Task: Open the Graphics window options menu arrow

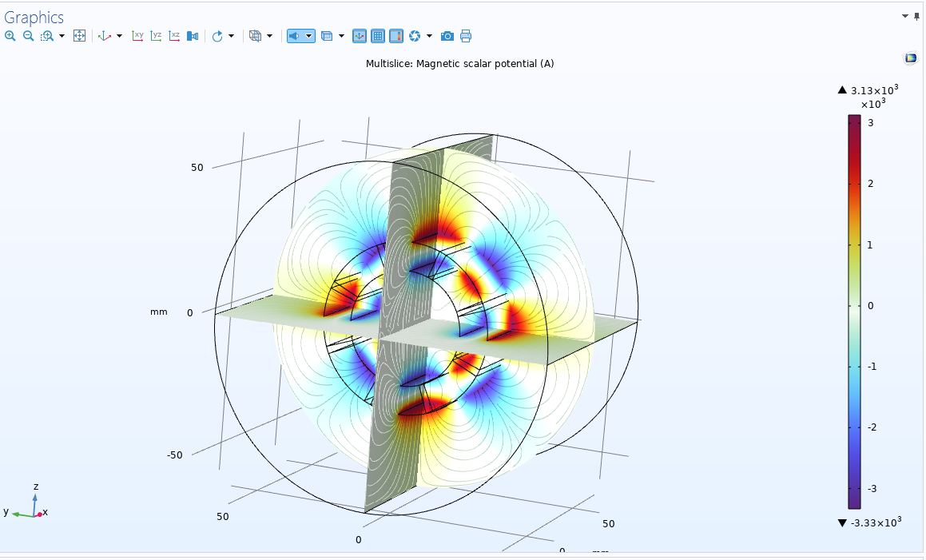Action: pos(905,15)
